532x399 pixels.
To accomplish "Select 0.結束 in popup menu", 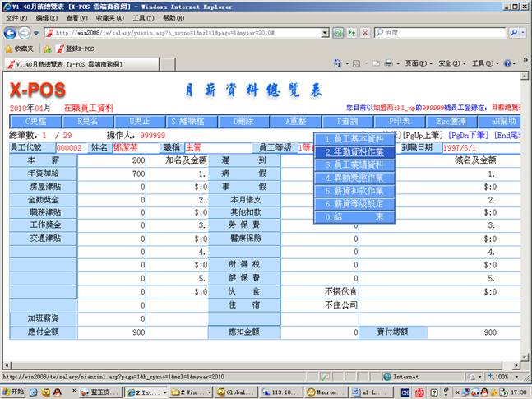I will [354, 217].
